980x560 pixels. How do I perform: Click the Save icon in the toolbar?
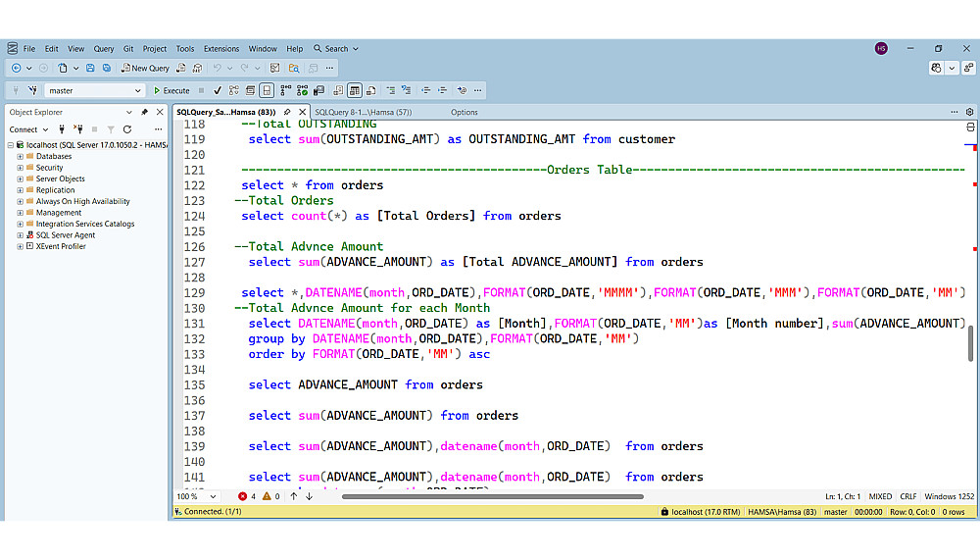(x=90, y=68)
